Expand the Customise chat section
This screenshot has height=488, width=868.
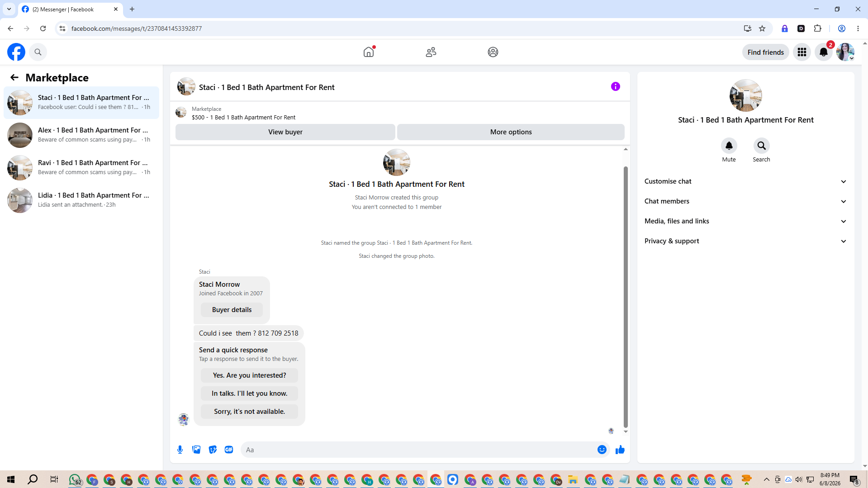pyautogui.click(x=745, y=181)
